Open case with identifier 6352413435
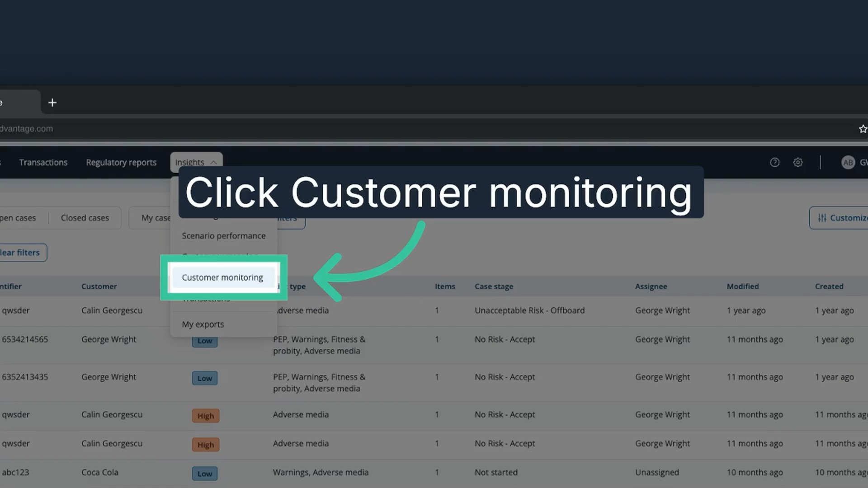868x488 pixels. [x=25, y=377]
